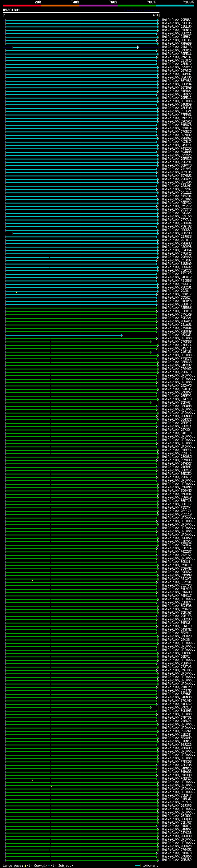
Task: Select UniRef100_O79469 label
Action: (x=177, y=369)
